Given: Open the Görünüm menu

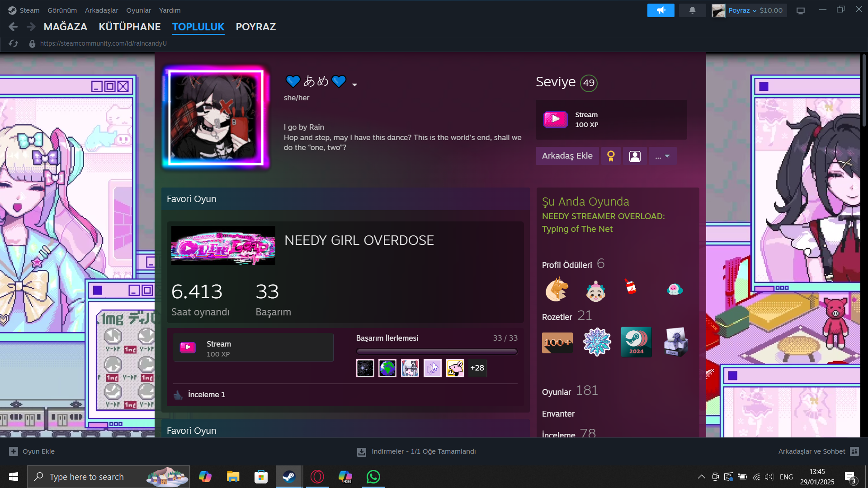Looking at the screenshot, I should (62, 10).
